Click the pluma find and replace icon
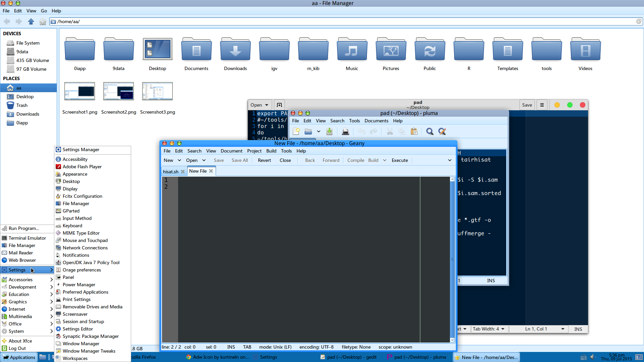 click(x=442, y=131)
